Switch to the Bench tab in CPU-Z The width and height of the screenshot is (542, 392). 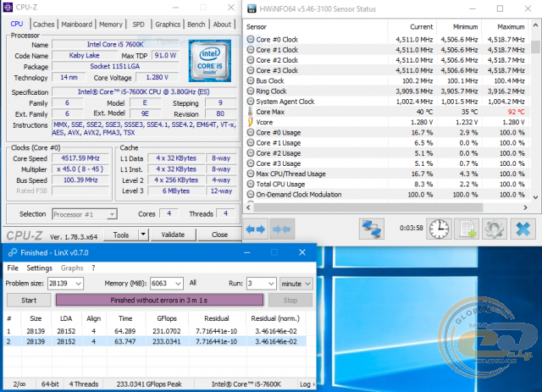click(x=196, y=25)
